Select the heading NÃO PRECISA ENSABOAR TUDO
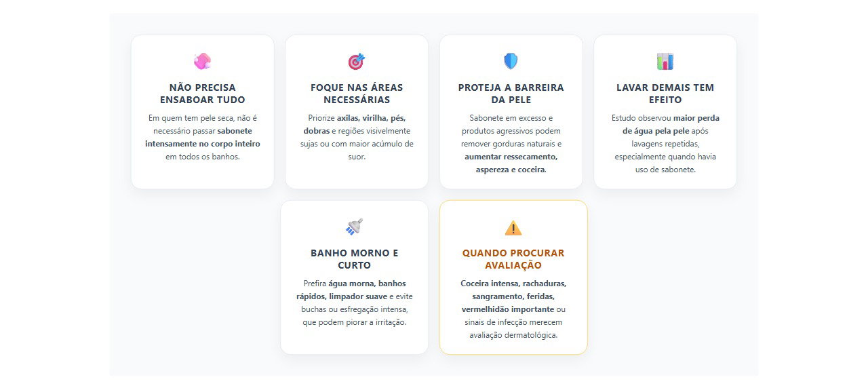This screenshot has height=390, width=868. pyautogui.click(x=203, y=94)
